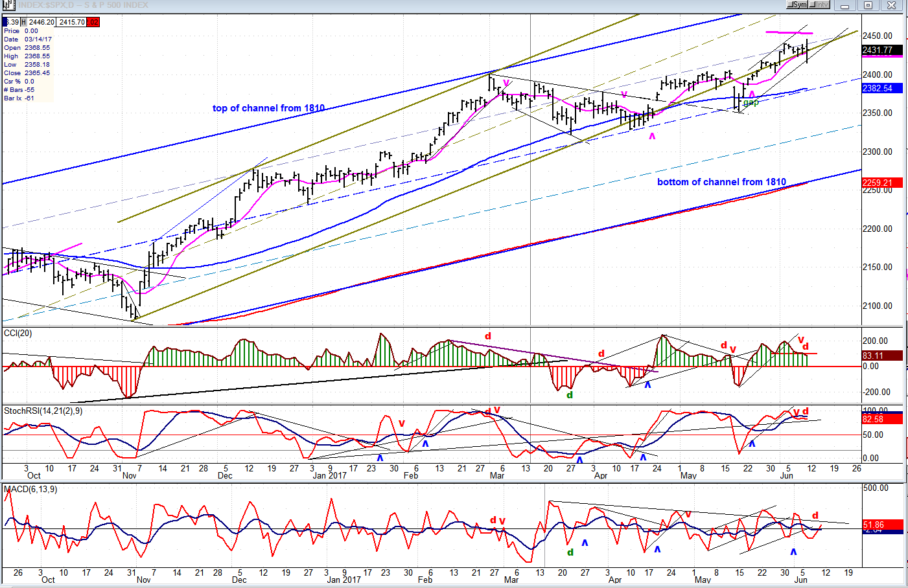This screenshot has height=588, width=908.
Task: Click the H high-price indicator box
Action: pyautogui.click(x=23, y=22)
